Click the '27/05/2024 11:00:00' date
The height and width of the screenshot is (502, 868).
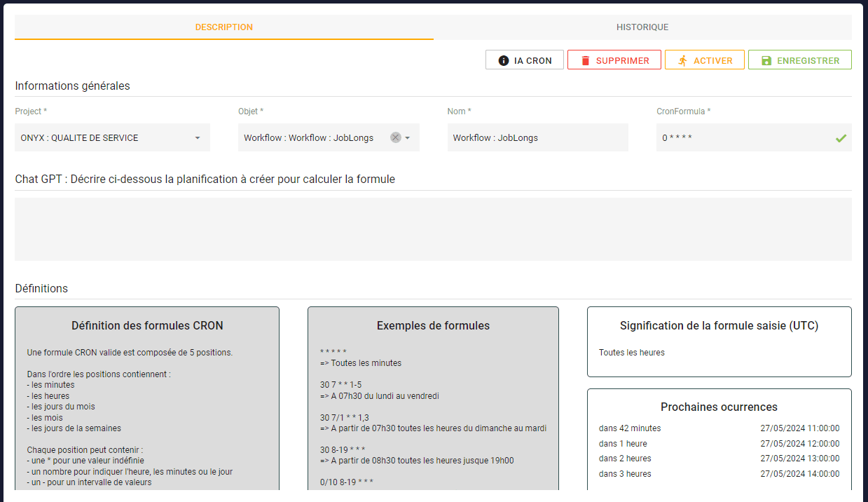pos(800,428)
